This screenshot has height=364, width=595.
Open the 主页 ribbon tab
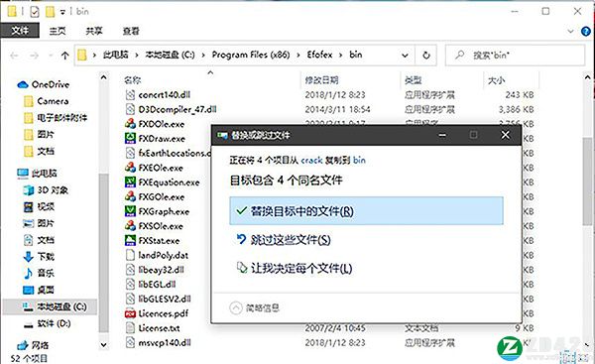point(58,31)
